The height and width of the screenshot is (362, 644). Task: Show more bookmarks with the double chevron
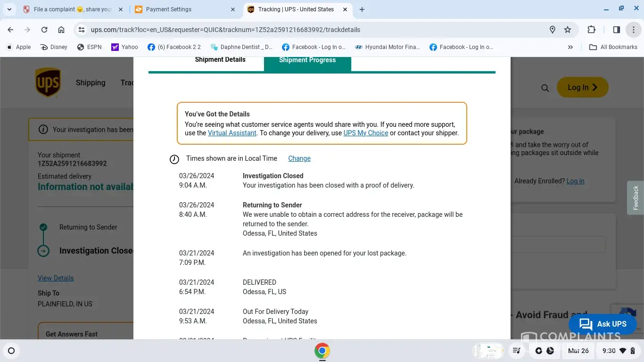coord(570,47)
